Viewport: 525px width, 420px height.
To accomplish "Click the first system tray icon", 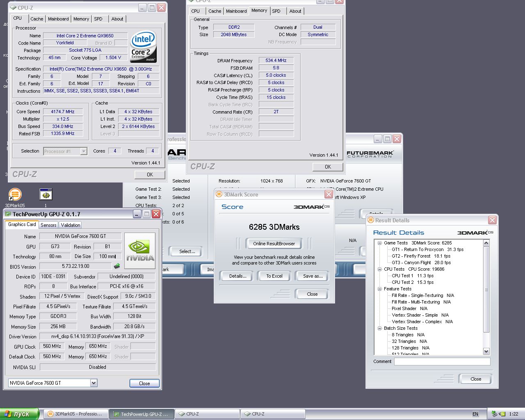I will click(494, 414).
